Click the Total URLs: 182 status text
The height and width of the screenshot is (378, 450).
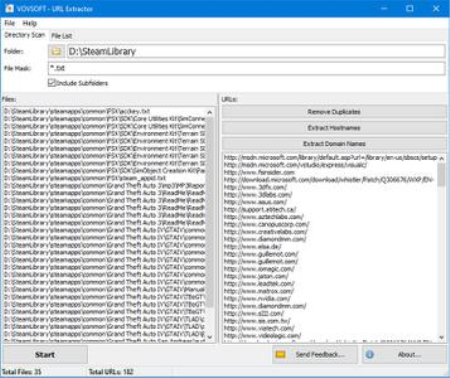pos(111,372)
